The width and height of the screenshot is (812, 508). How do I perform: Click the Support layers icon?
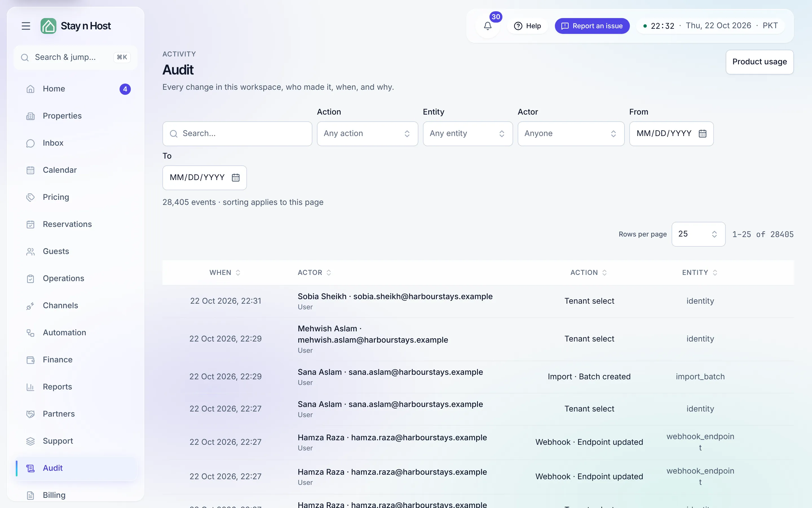click(30, 441)
